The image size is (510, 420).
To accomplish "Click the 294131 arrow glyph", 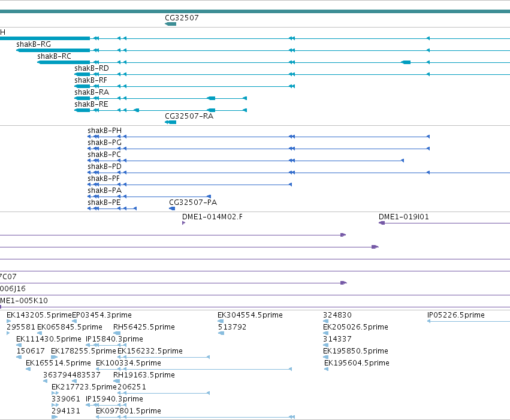I will coord(55,418).
